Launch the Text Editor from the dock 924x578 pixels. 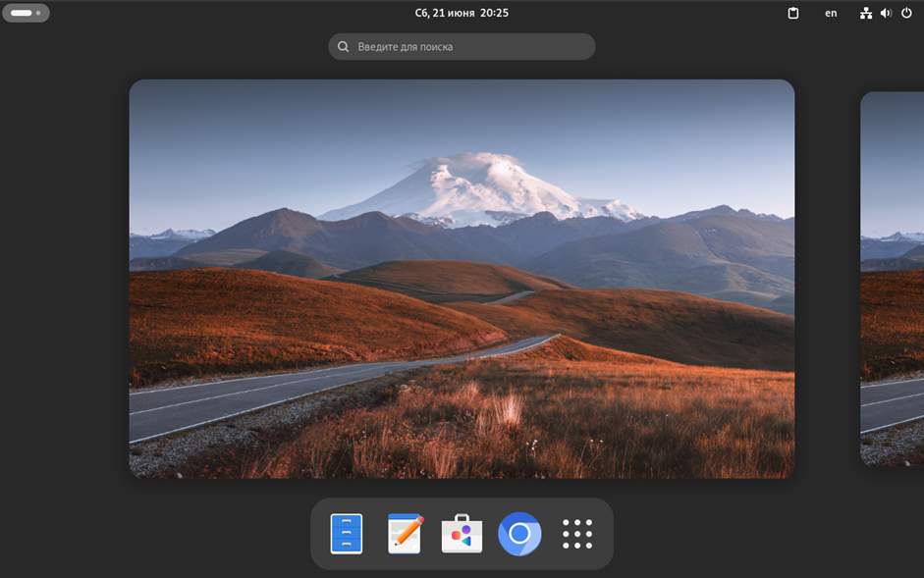coord(405,534)
